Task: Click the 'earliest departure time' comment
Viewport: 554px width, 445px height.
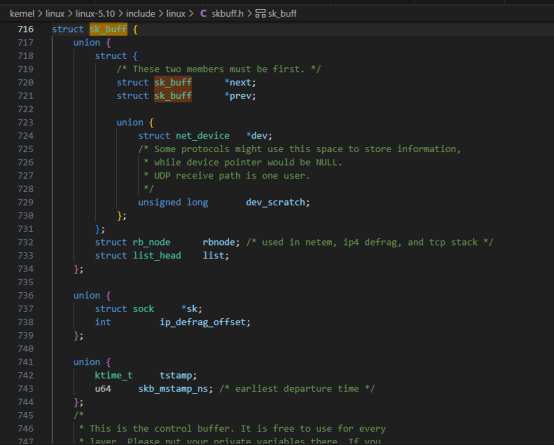Action: 297,389
